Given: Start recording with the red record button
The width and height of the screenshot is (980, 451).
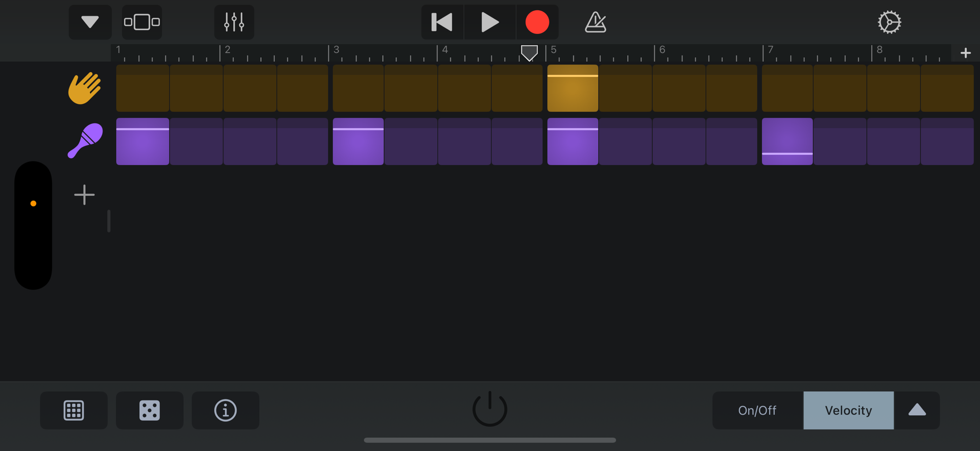Looking at the screenshot, I should coord(538,22).
